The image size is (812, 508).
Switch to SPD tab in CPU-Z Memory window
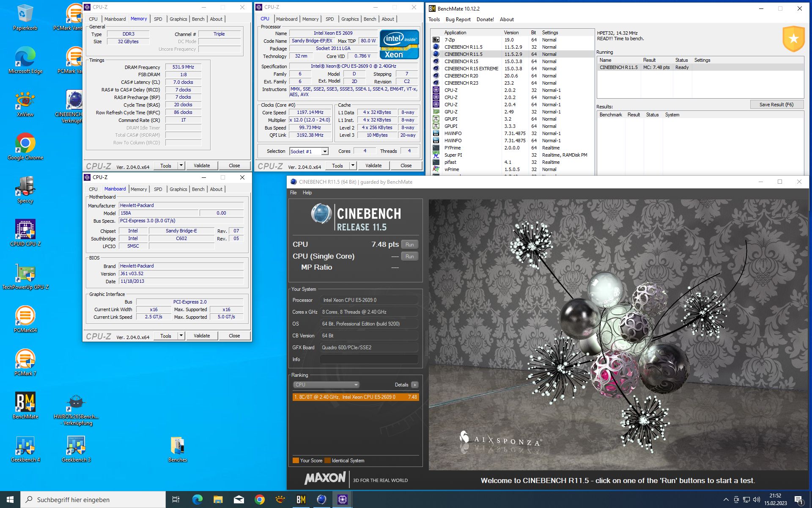(x=158, y=19)
